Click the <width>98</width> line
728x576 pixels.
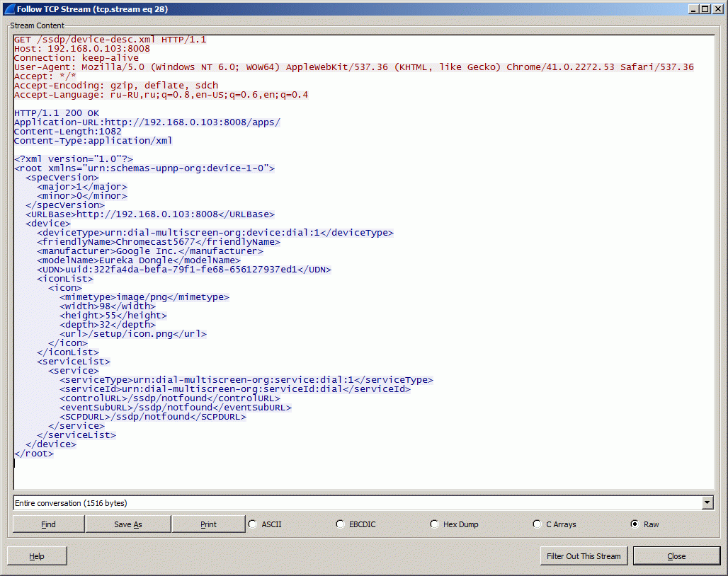tap(108, 306)
